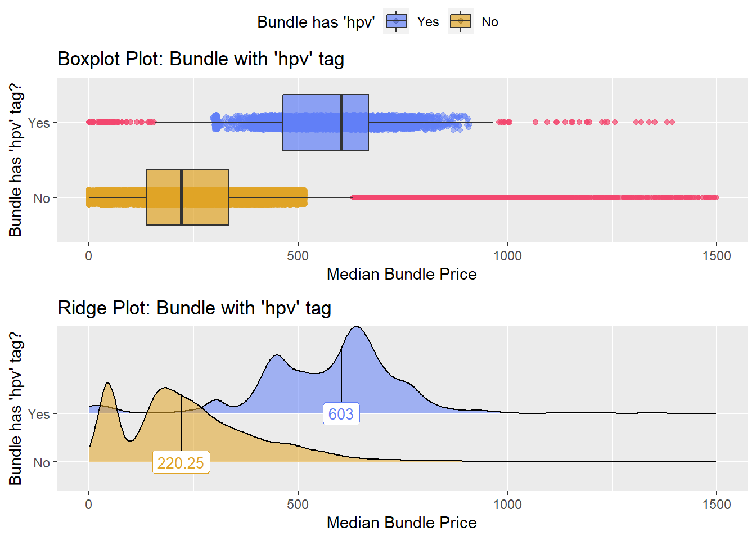Viewport: 756px width, 540px height.
Task: Click the 603 median label
Action: click(341, 414)
